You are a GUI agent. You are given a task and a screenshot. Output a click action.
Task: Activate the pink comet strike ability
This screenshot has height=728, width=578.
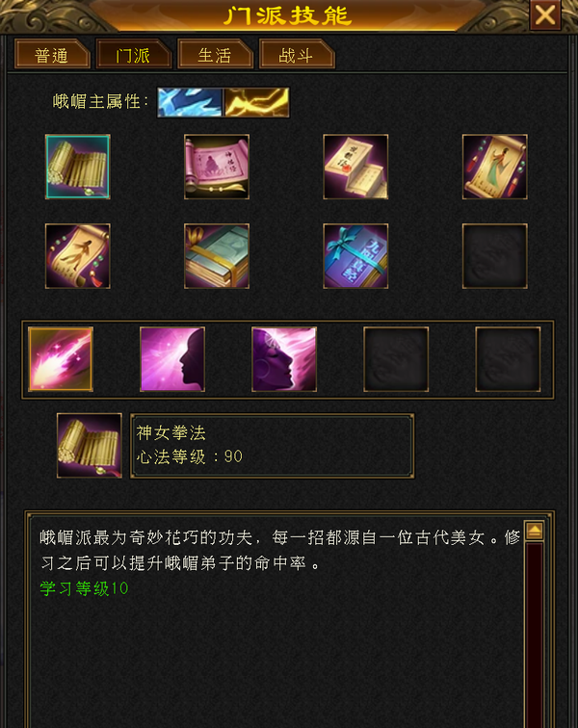[61, 359]
